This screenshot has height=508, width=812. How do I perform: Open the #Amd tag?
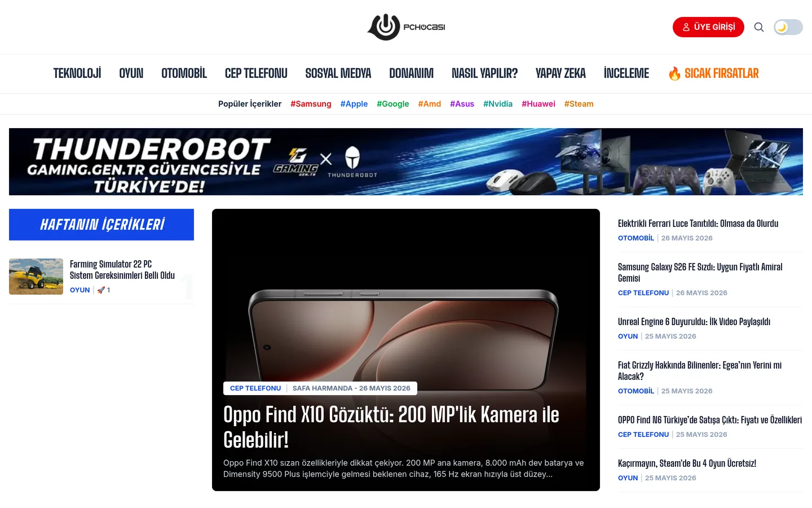click(430, 104)
